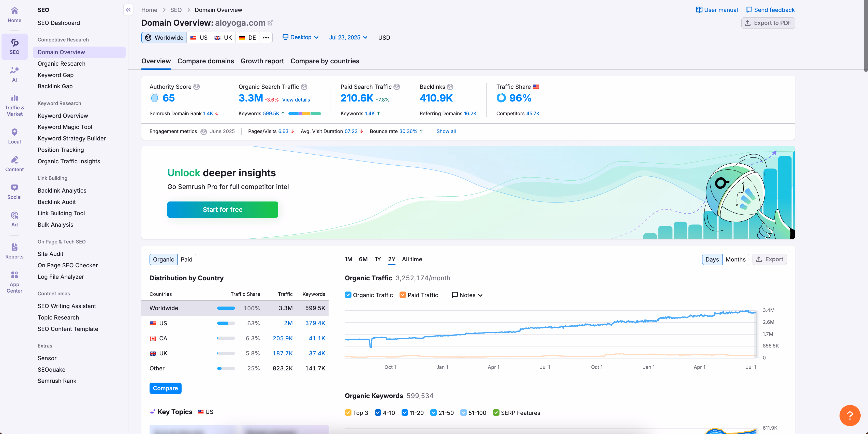Toggle the SERP Features checkbox
The image size is (868, 434).
[496, 413]
